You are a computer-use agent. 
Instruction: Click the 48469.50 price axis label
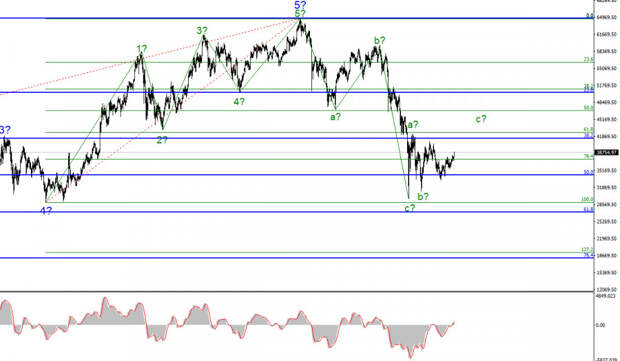point(607,102)
